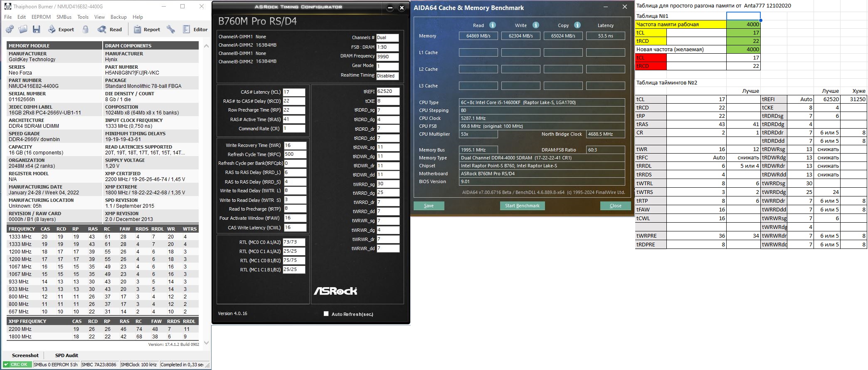Open the Help menu
Image resolution: width=868 pixels, height=370 pixels.
click(x=138, y=17)
